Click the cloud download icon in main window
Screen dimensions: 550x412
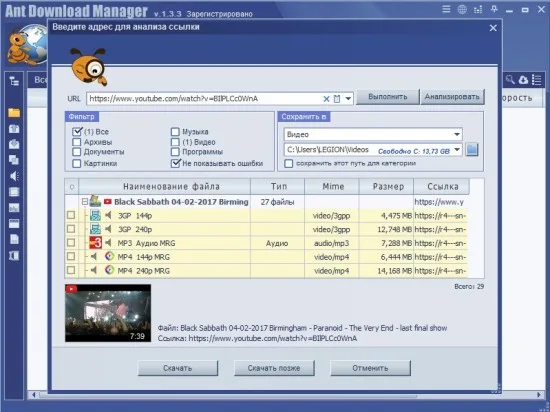523,80
